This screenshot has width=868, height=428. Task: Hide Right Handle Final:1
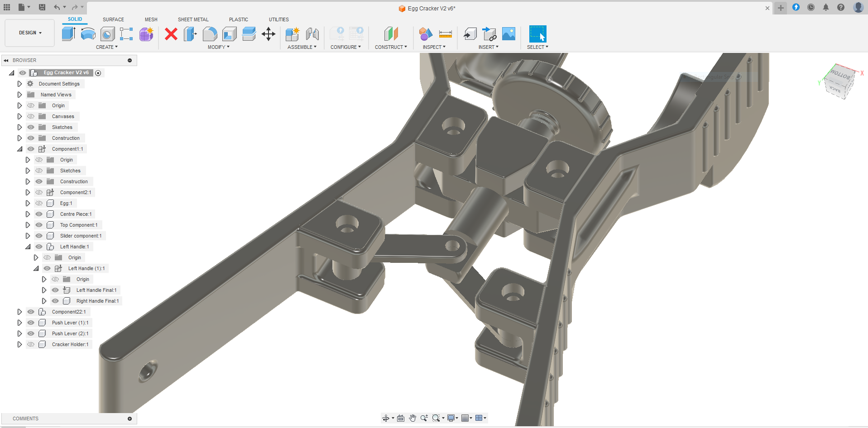pos(55,301)
